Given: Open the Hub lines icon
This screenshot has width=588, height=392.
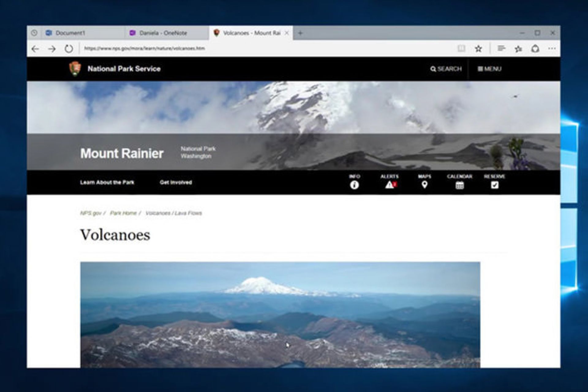Looking at the screenshot, I should pos(501,48).
